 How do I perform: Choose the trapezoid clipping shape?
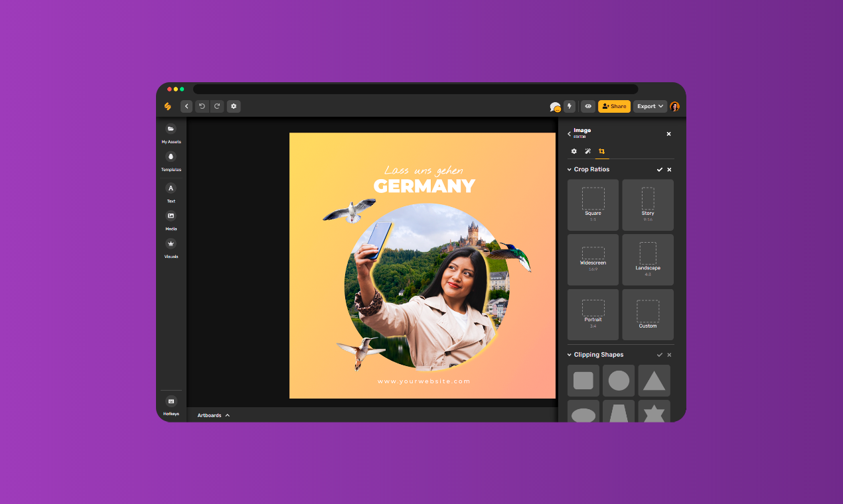[619, 411]
